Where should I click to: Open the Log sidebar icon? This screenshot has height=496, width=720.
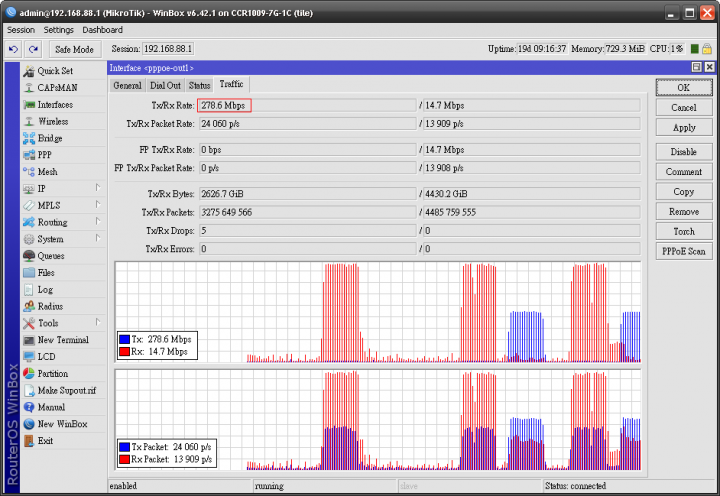pos(29,290)
